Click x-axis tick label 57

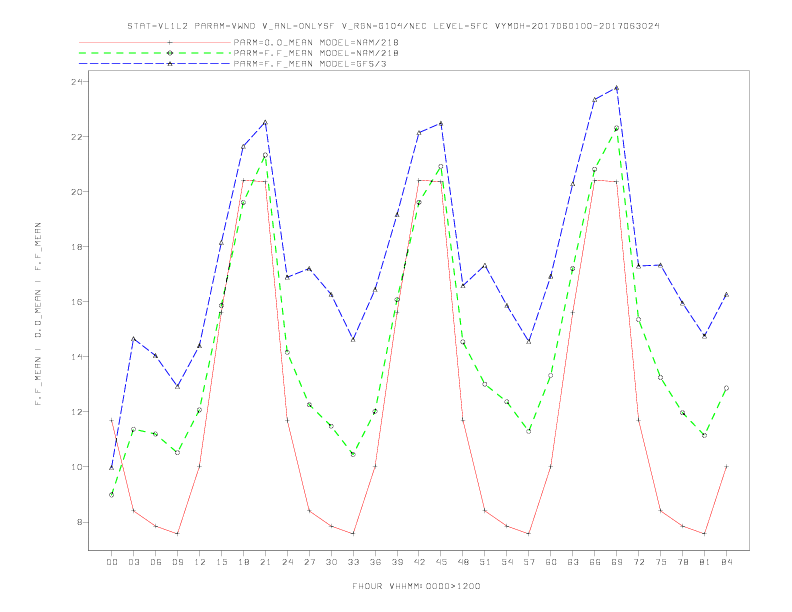point(529,562)
